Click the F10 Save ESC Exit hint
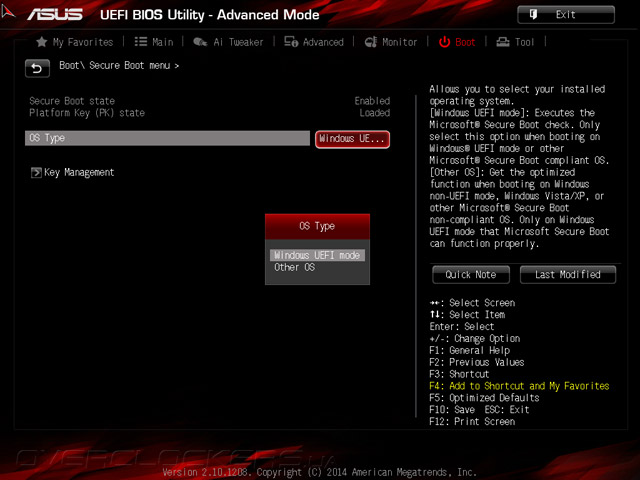The width and height of the screenshot is (640, 480). tap(479, 410)
